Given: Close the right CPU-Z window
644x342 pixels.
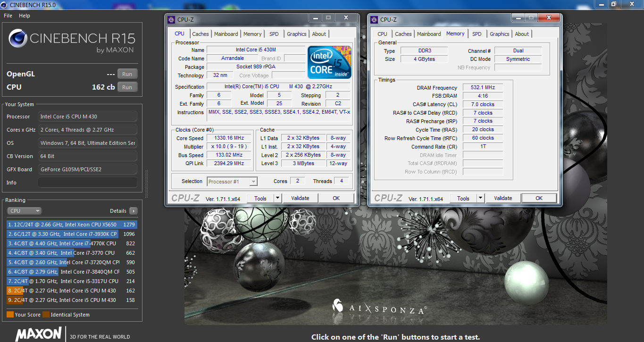Looking at the screenshot, I should [550, 17].
